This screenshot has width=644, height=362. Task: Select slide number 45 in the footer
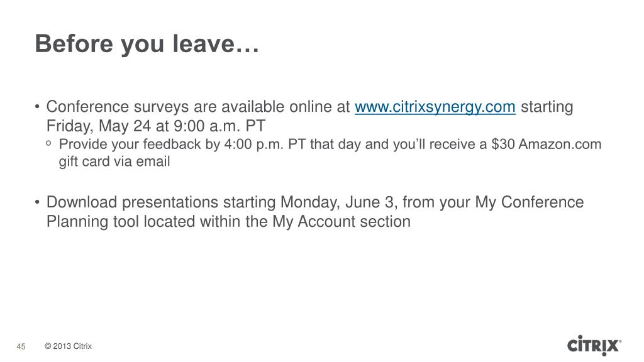(21, 346)
